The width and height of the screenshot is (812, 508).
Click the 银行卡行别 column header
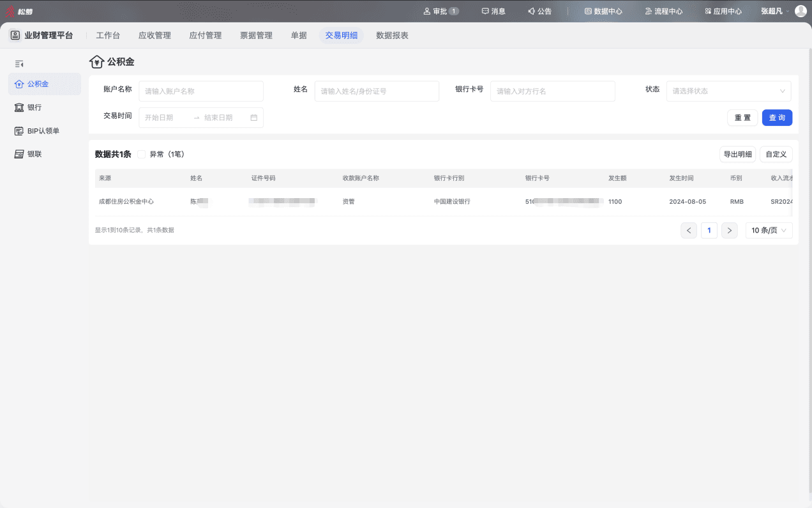[449, 178]
